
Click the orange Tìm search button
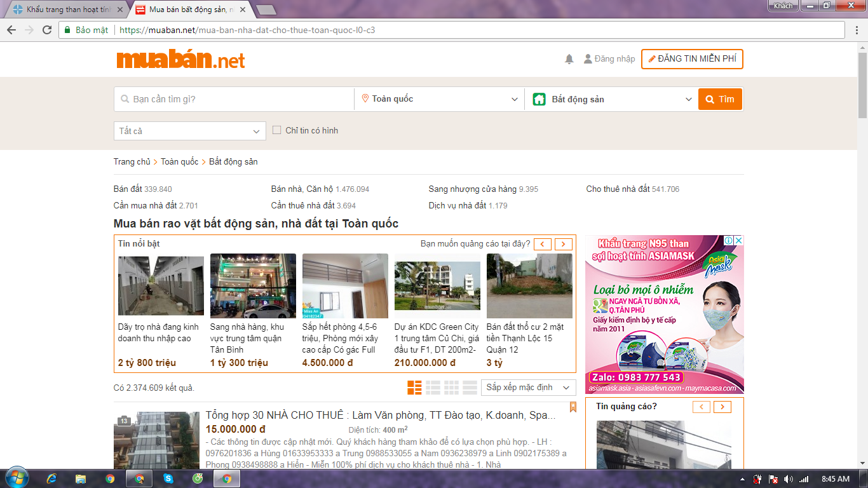click(720, 99)
